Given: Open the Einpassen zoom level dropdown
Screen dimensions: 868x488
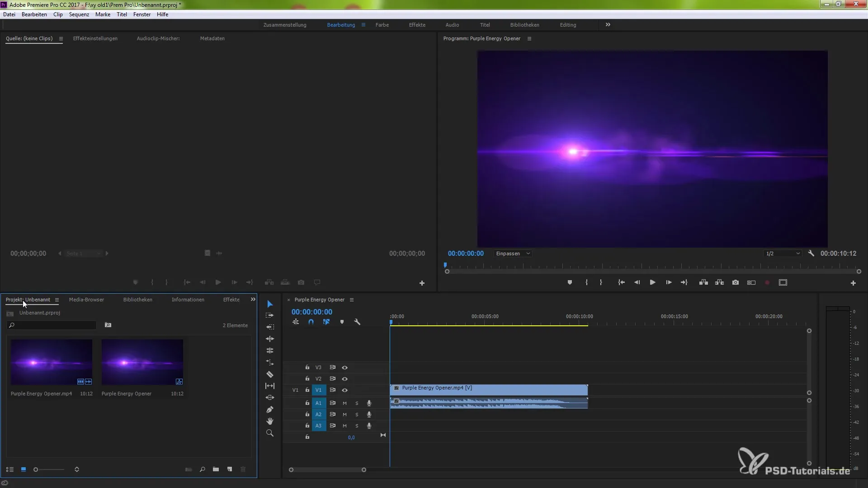Looking at the screenshot, I should tap(513, 253).
